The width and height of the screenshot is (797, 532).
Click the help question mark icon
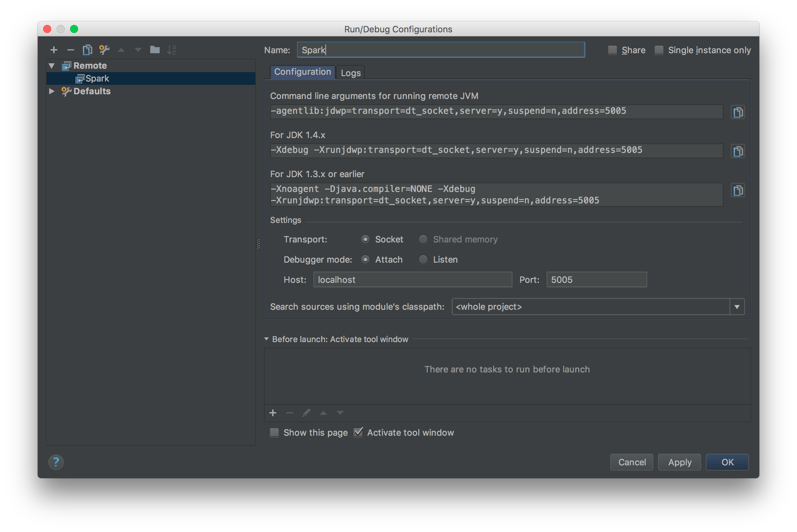(56, 462)
